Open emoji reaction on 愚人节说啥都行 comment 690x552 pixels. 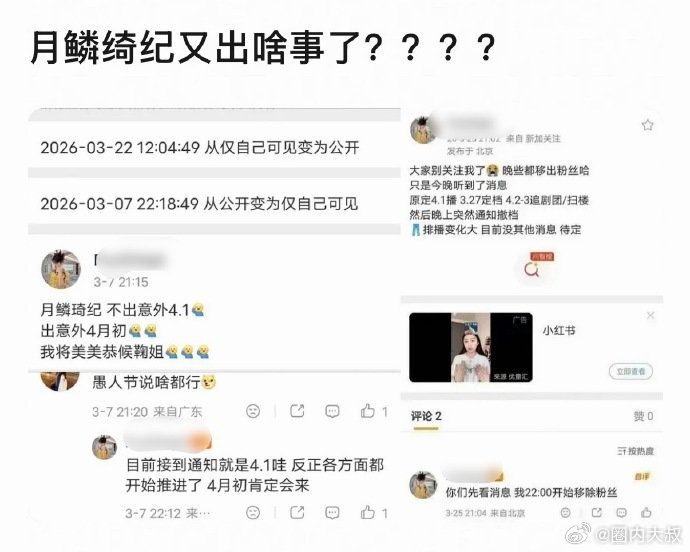253,412
